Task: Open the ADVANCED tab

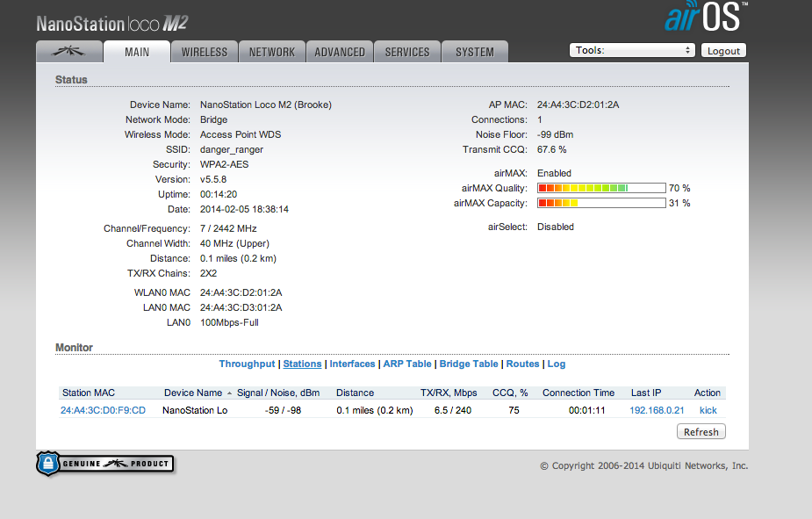Action: pyautogui.click(x=340, y=52)
